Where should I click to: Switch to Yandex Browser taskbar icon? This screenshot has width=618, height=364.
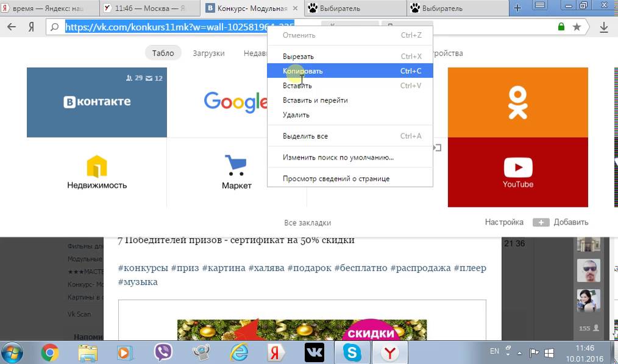click(x=390, y=352)
